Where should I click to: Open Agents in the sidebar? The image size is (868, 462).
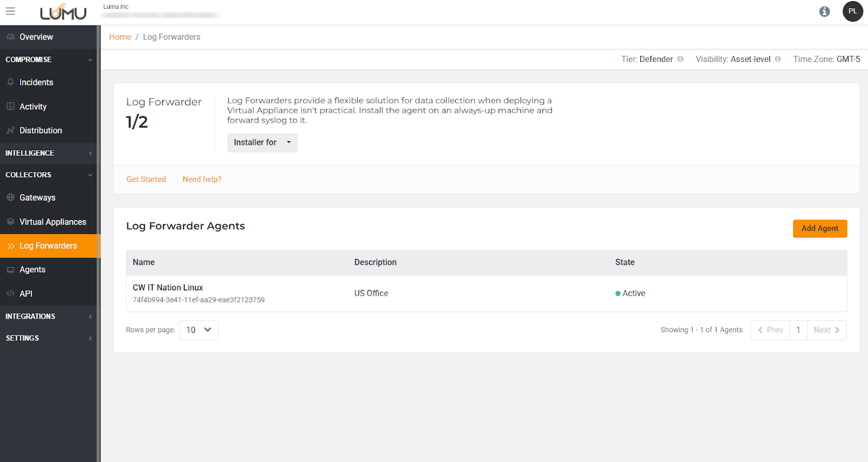33,270
